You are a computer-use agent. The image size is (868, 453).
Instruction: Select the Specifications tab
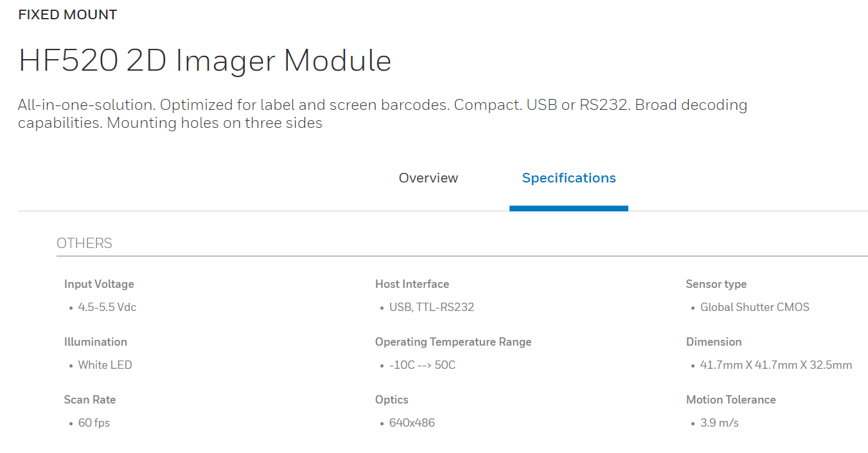tap(569, 178)
